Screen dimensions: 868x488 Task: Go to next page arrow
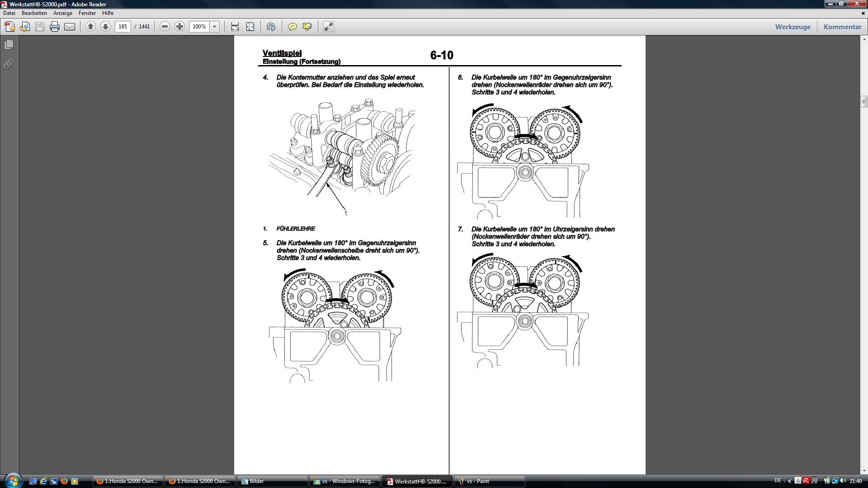coord(105,27)
